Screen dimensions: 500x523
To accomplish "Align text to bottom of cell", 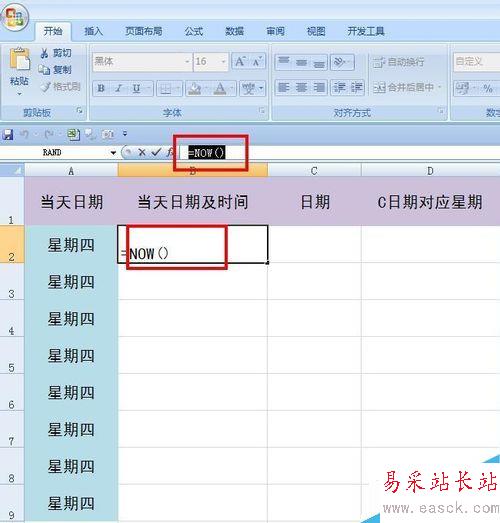I will [319, 62].
